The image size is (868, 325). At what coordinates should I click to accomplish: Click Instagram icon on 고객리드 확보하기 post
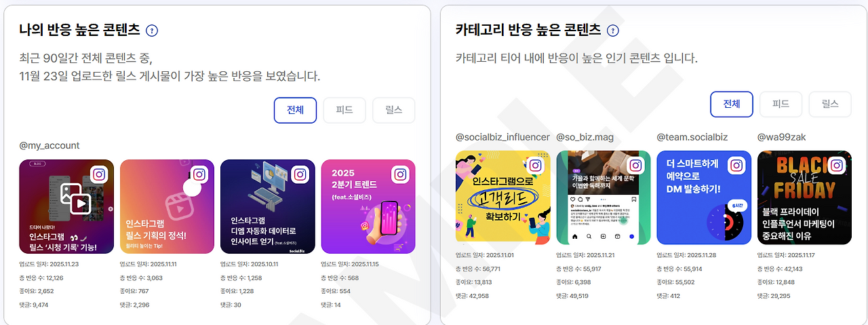(535, 166)
